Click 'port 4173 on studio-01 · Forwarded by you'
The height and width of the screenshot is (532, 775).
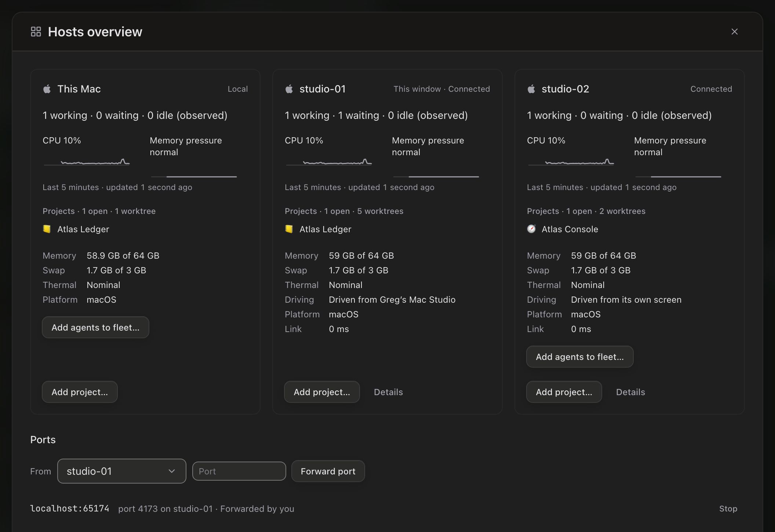pos(206,509)
